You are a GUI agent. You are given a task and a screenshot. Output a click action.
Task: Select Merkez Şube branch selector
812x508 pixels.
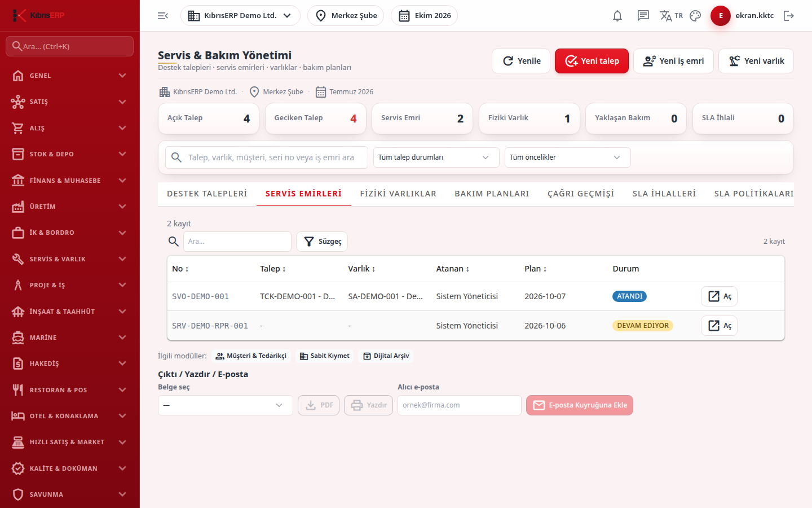[x=346, y=16]
